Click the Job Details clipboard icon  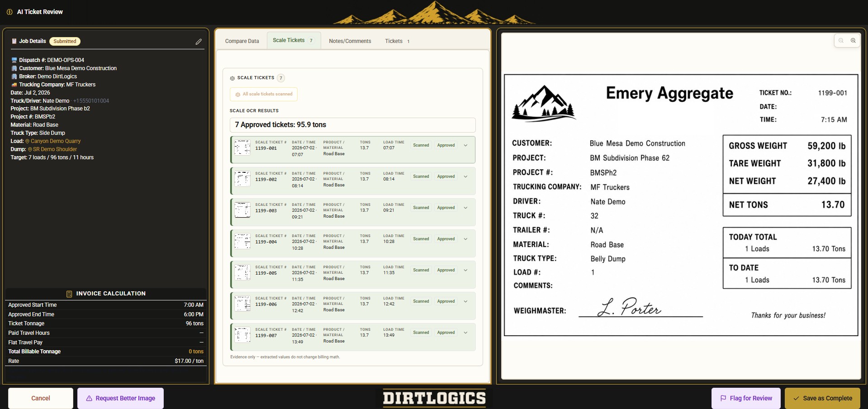[x=14, y=41]
